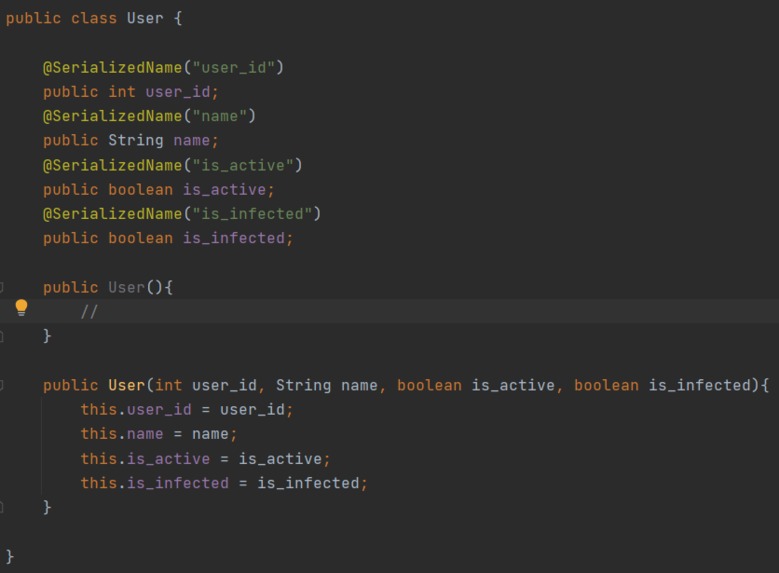Click the 'boolean is_infected' constructor parameter
Viewport: 779px width, 573px height.
click(663, 385)
